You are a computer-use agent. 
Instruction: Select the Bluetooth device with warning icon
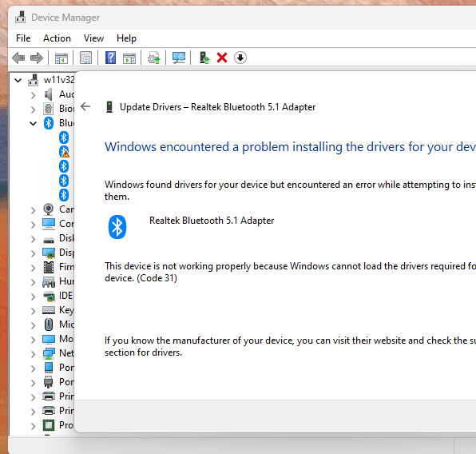(x=64, y=152)
